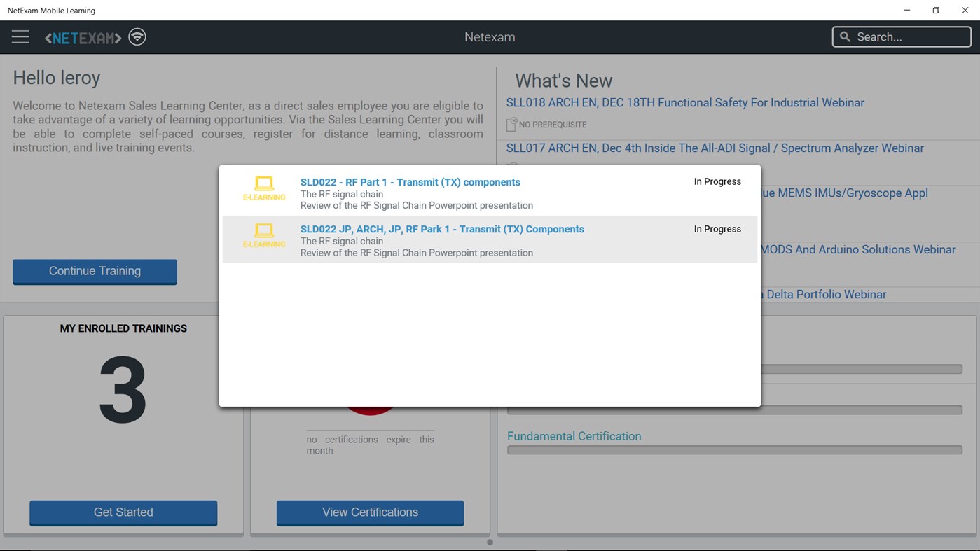Open the Delta Portfolio Webinar link
The width and height of the screenshot is (980, 551).
824,295
